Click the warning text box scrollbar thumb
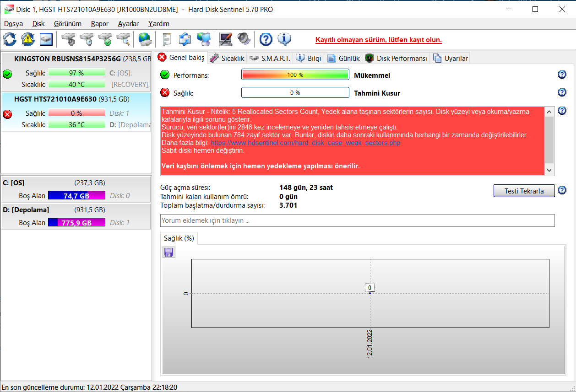The width and height of the screenshot is (576, 392). [549, 140]
